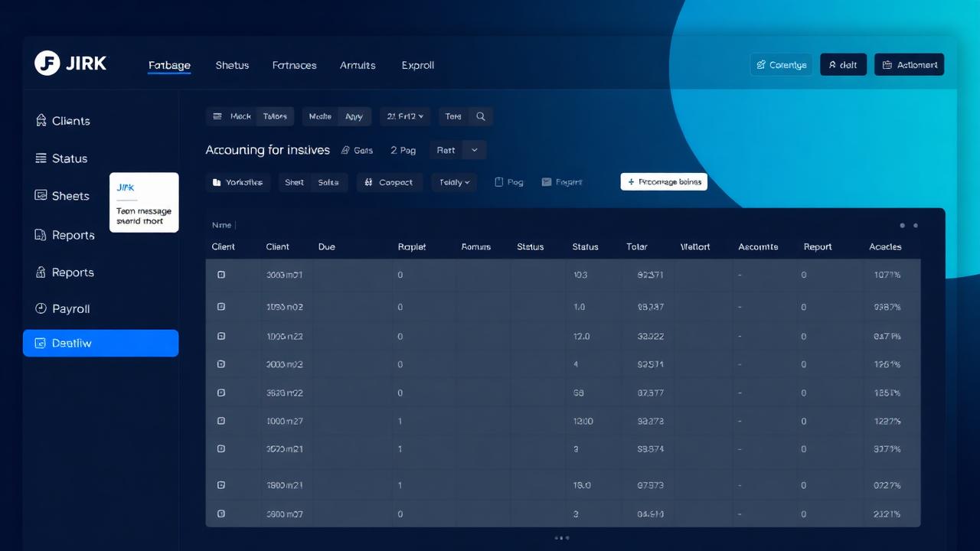Viewport: 980px width, 551px height.
Task: Click the Deatliw icon in highlighted sidebar item
Action: pos(41,343)
